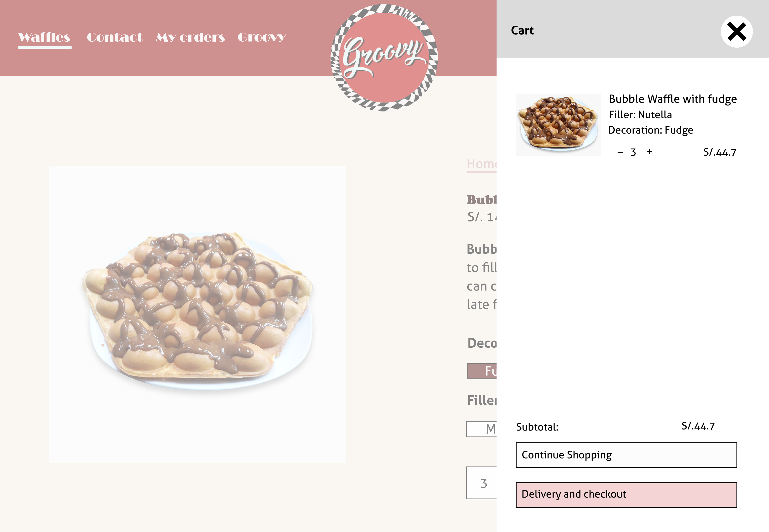This screenshot has width=769, height=532.
Task: Increase cart item quantity with plus
Action: [x=649, y=152]
